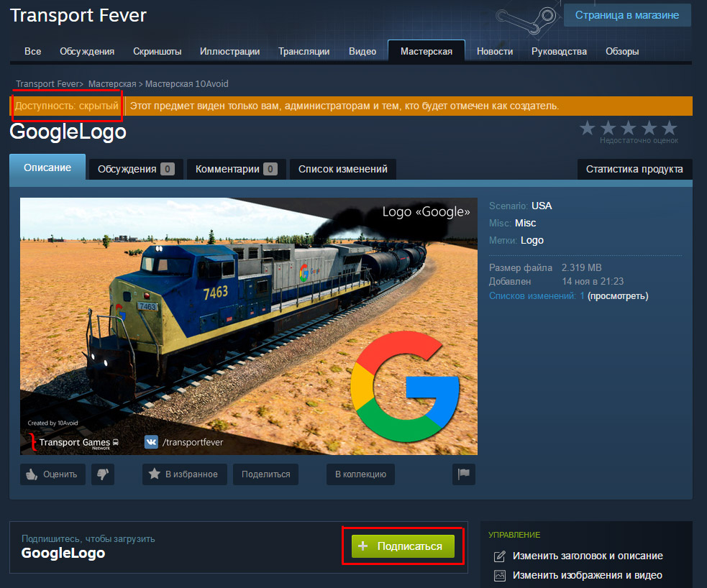Click the pencil icon beside Изменить заголовок
The height and width of the screenshot is (588, 707).
(500, 556)
